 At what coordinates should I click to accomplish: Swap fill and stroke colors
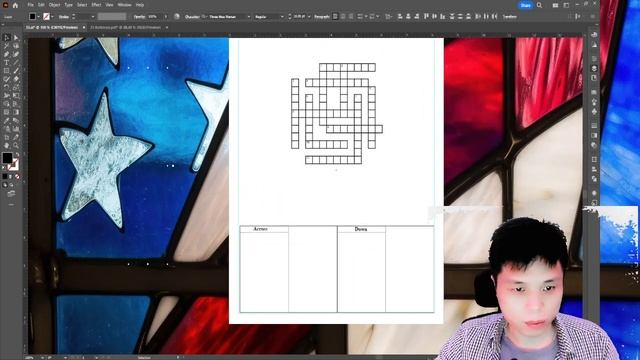click(17, 155)
